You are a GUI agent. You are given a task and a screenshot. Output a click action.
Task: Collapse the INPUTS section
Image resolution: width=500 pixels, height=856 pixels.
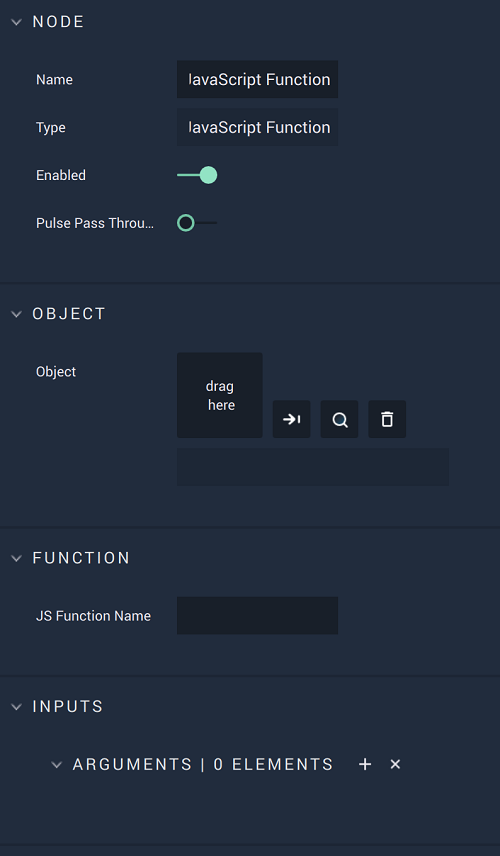pyautogui.click(x=16, y=706)
